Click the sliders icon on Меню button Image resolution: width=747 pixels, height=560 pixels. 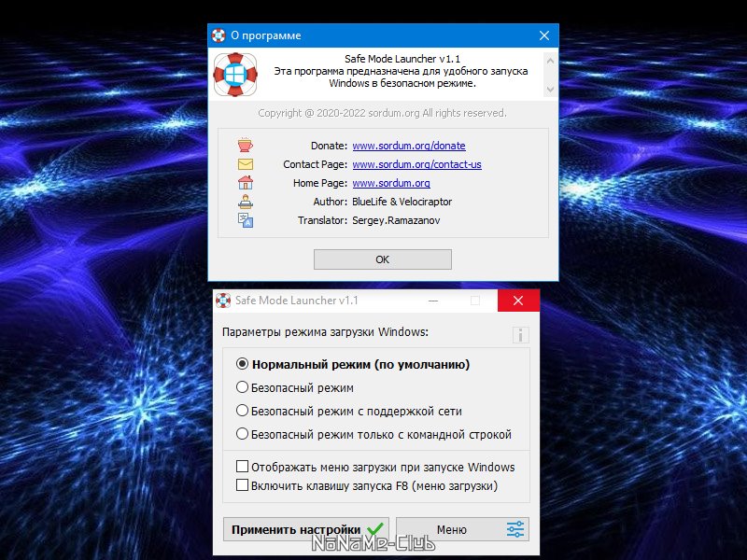pos(515,529)
